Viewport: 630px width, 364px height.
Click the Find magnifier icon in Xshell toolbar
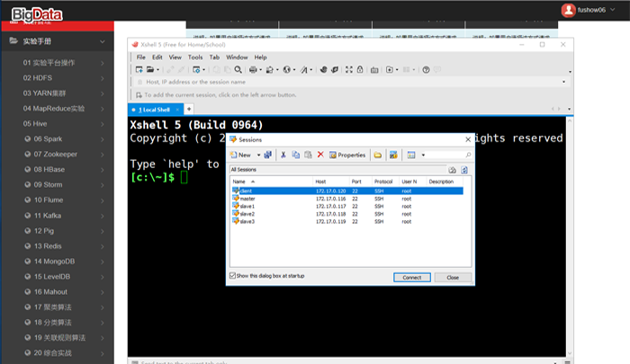point(238,69)
